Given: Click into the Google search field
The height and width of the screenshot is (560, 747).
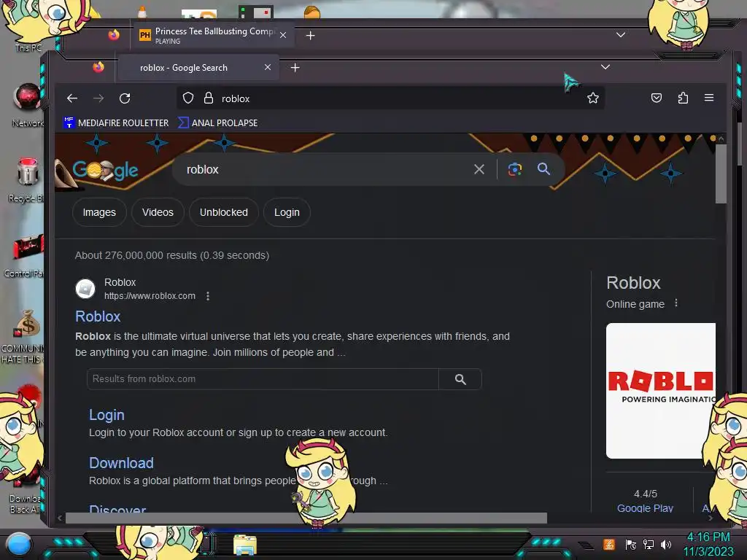Looking at the screenshot, I should (324, 169).
